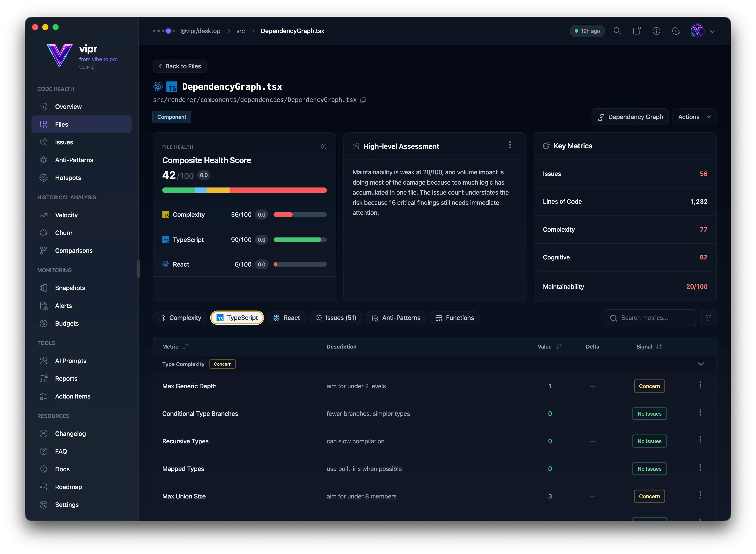Click the sidebar scrollbar handle

138,269
